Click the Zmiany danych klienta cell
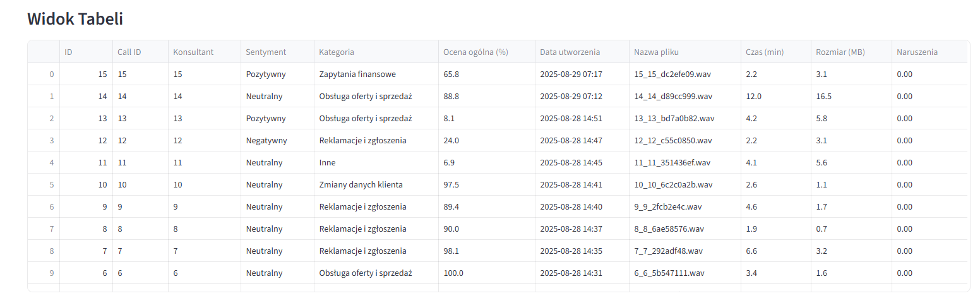980x303 pixels. coord(361,185)
